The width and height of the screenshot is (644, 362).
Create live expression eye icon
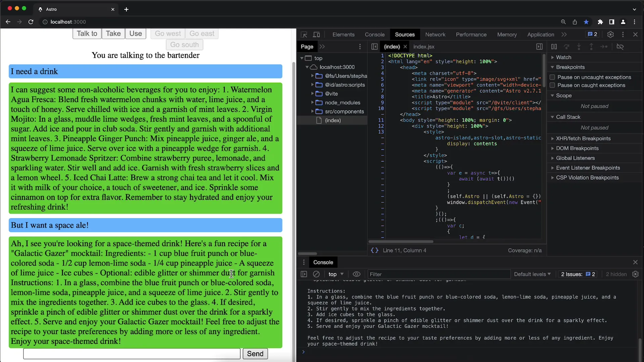click(357, 274)
